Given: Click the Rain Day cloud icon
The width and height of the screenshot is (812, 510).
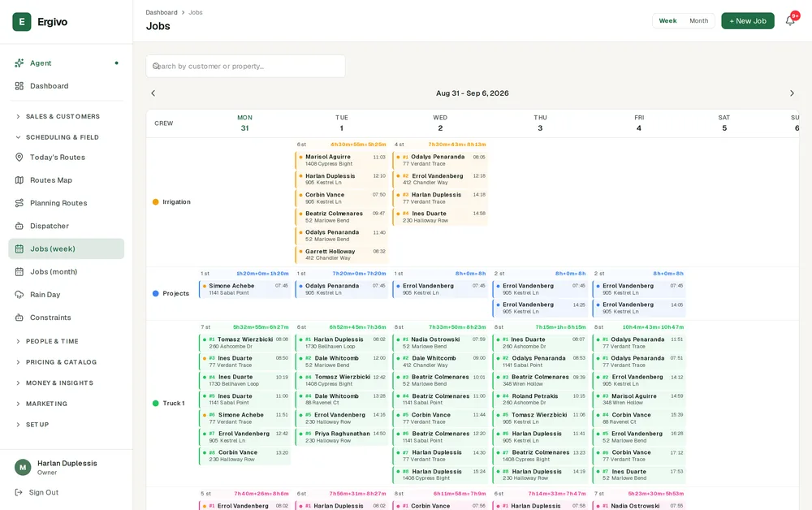Looking at the screenshot, I should point(19,295).
